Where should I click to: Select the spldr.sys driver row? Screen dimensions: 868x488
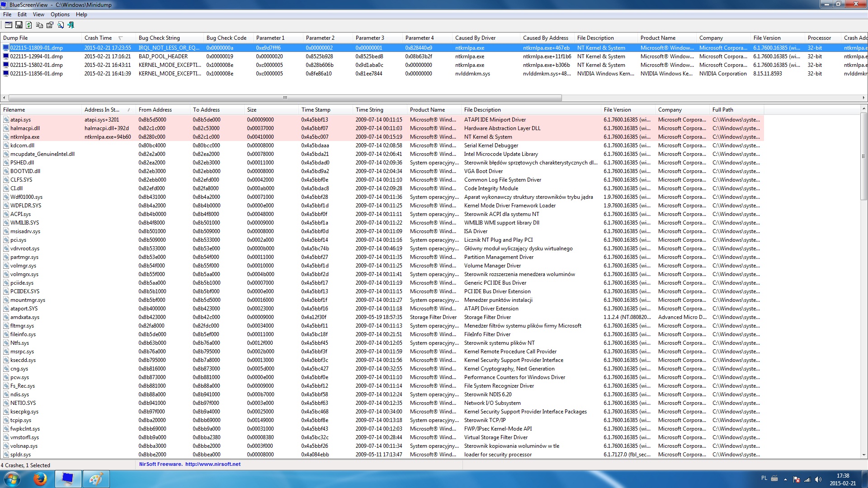[x=382, y=455]
